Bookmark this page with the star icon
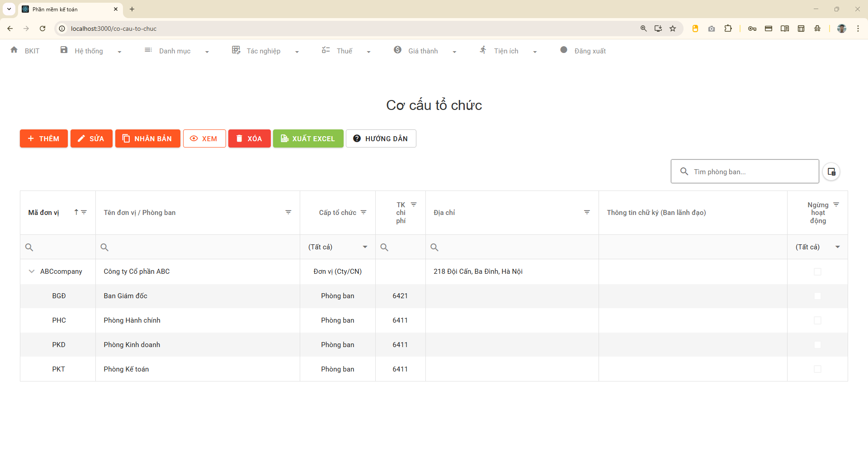 [x=673, y=29]
